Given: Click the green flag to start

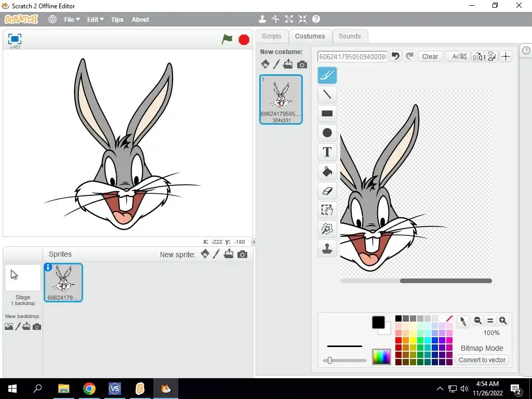Looking at the screenshot, I should (x=227, y=39).
